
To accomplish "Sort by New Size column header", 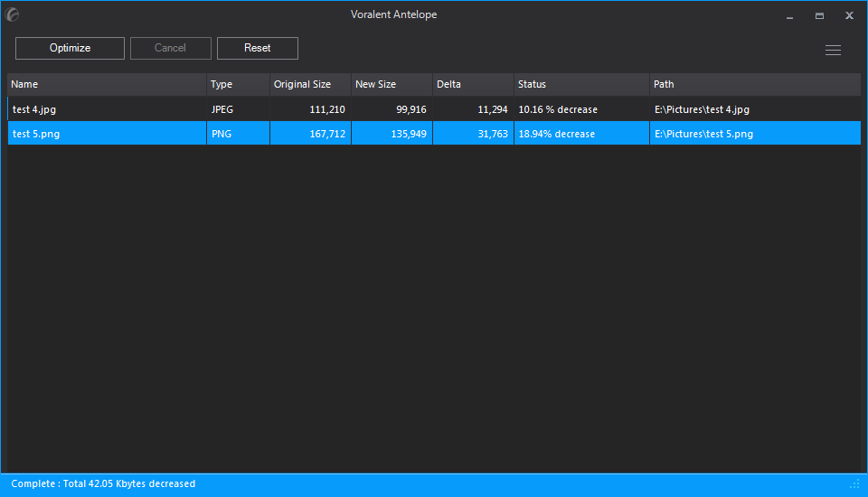I will point(392,84).
